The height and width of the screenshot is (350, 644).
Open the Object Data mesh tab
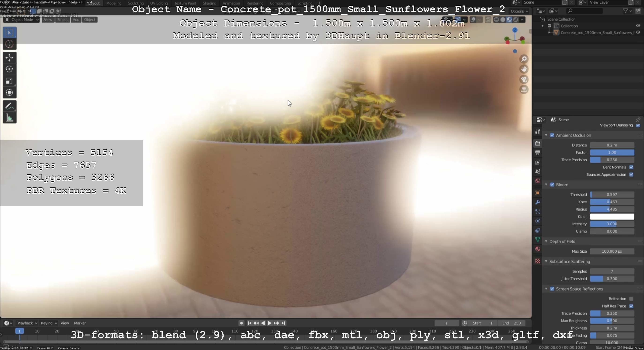coord(538,240)
